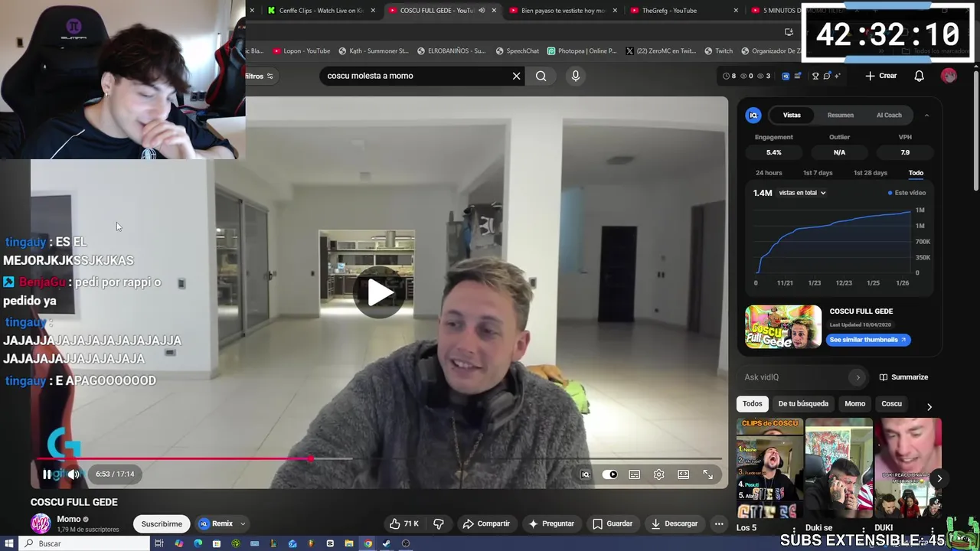Open the account avatar menu
Screen dimensions: 980x551
tap(949, 76)
